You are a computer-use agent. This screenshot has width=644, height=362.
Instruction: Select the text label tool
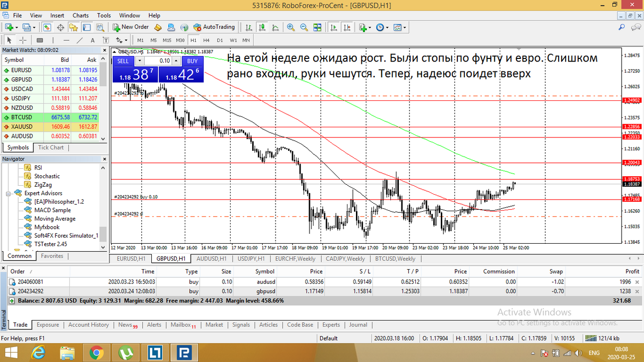(106, 40)
